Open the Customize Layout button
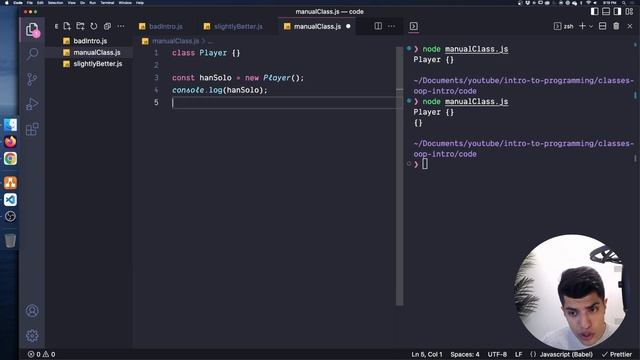Viewport: 640px width, 360px height. click(629, 11)
